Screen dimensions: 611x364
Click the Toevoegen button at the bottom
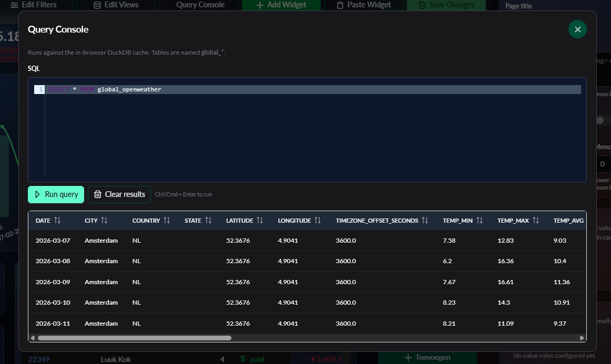[428, 357]
